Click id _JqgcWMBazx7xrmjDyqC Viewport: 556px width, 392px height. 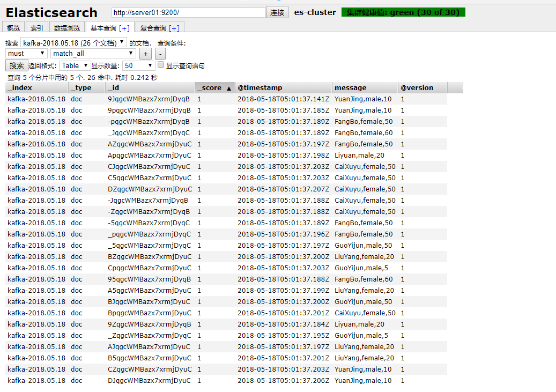click(x=149, y=133)
